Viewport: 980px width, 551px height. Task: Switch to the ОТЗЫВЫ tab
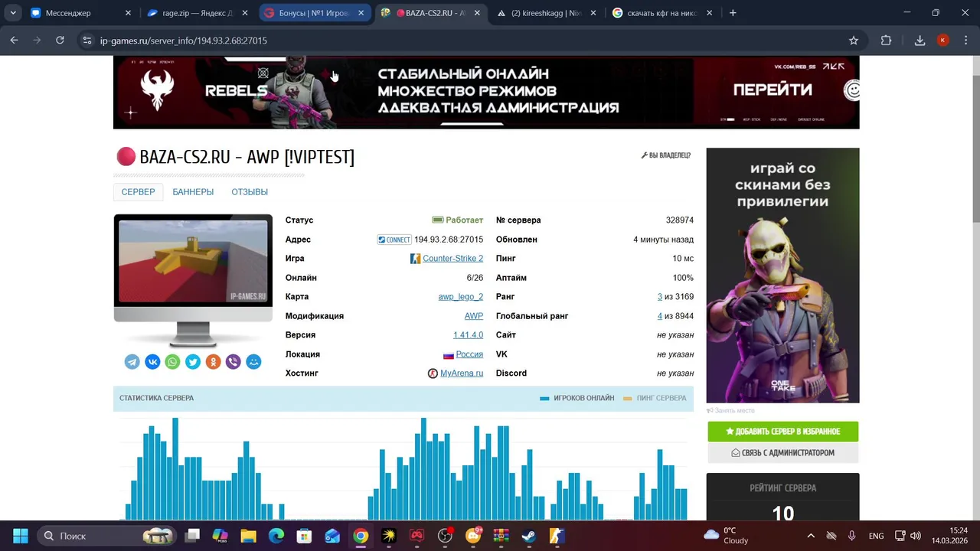250,192
